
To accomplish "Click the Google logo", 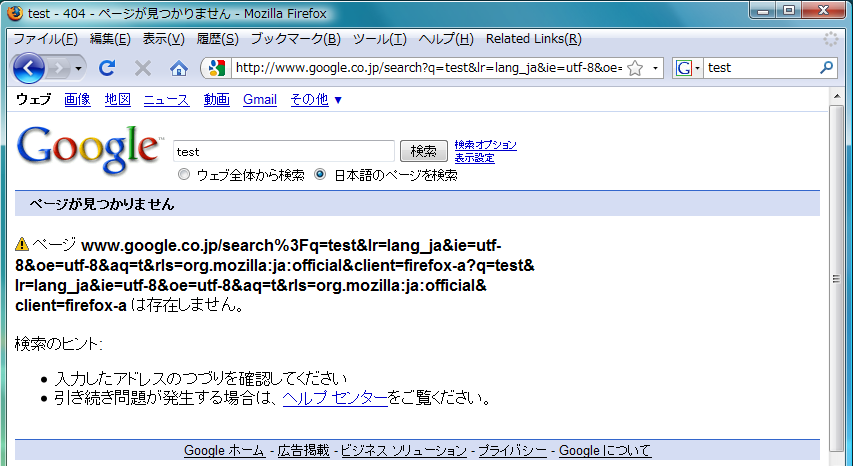I will (89, 150).
